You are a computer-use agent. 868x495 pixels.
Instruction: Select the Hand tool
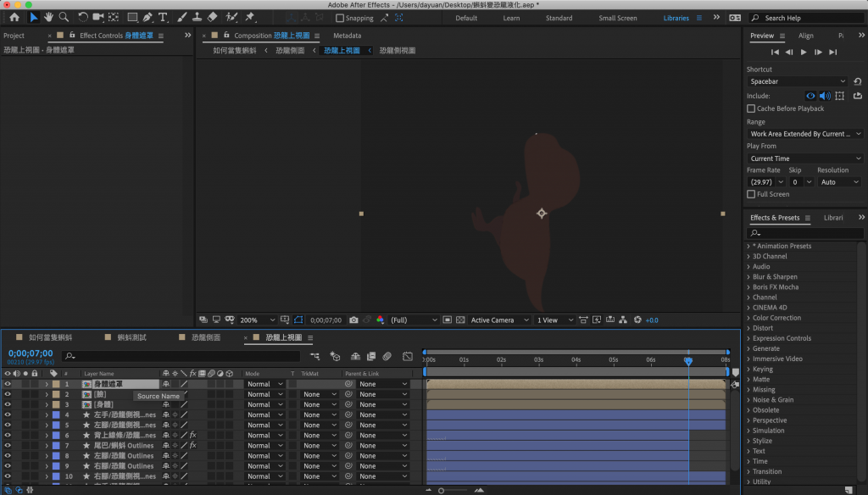[48, 18]
